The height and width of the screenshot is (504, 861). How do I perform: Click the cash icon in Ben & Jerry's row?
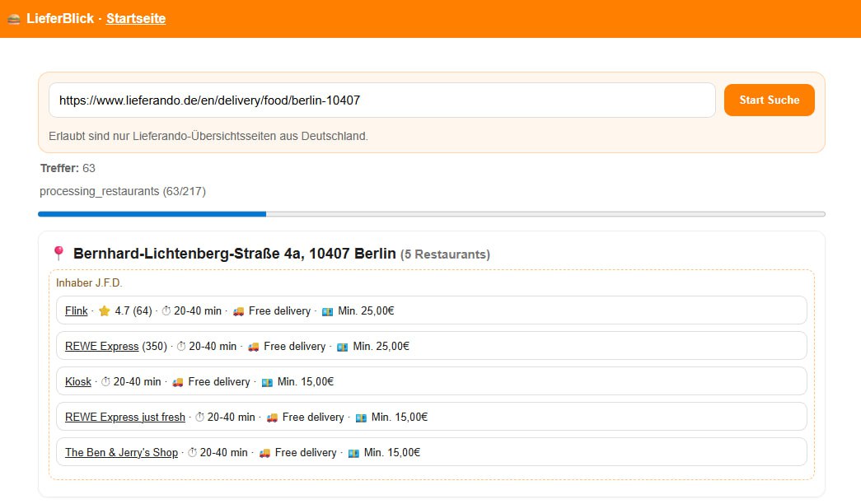(353, 453)
